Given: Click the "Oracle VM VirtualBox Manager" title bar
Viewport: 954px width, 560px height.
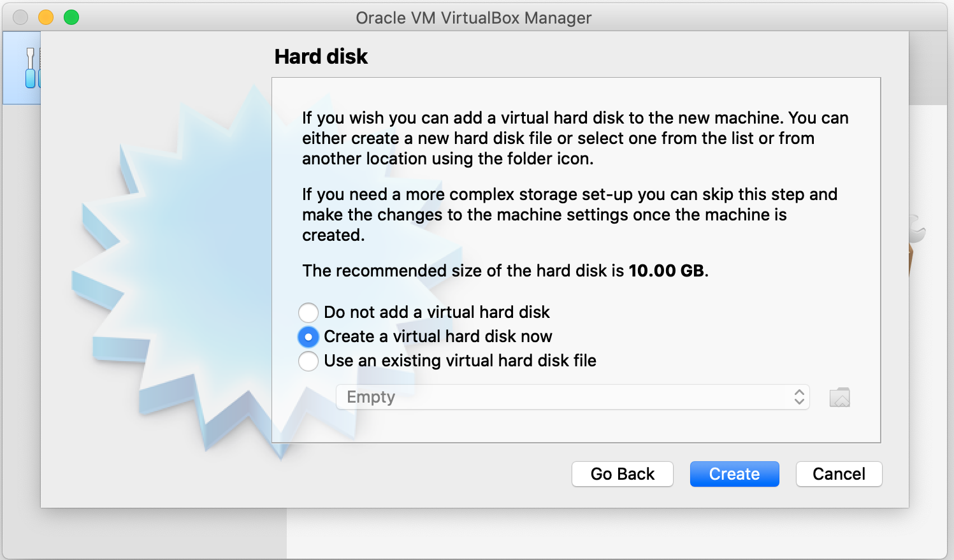Looking at the screenshot, I should pyautogui.click(x=473, y=18).
